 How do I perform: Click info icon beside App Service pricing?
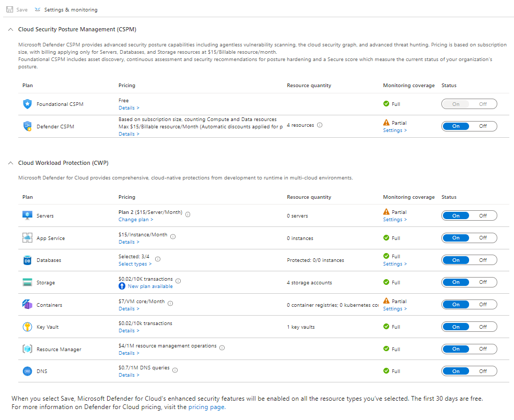coord(173,236)
